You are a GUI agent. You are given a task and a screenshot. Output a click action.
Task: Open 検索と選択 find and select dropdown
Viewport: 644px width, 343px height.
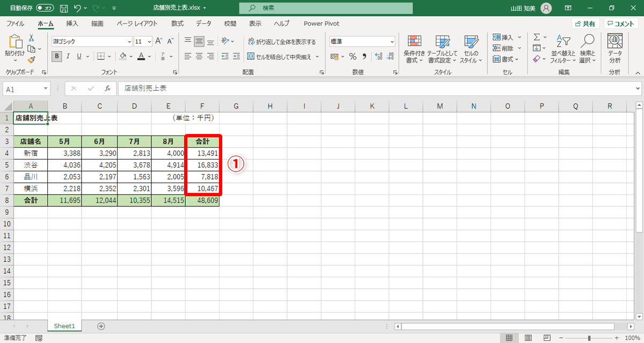tap(588, 49)
